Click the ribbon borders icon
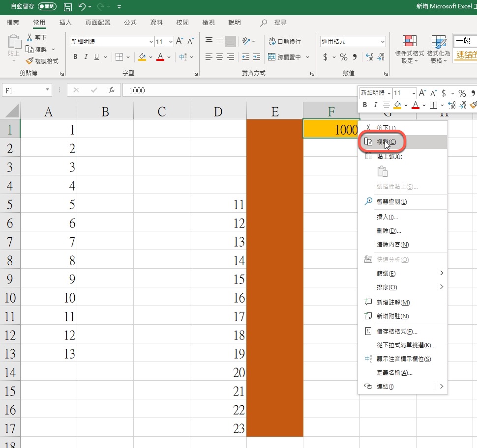This screenshot has height=448, width=477. coord(119,57)
